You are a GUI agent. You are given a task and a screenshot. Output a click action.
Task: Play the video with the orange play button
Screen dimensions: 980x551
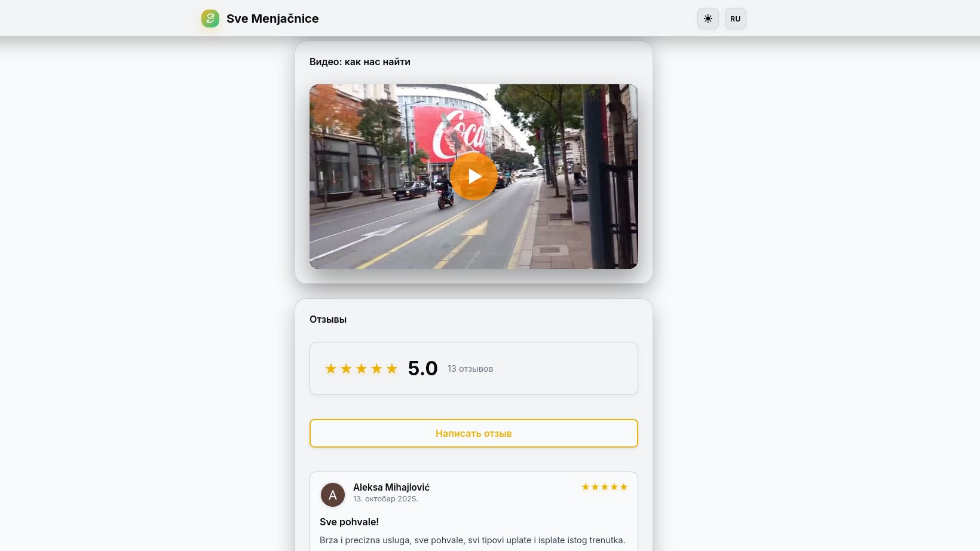point(474,176)
